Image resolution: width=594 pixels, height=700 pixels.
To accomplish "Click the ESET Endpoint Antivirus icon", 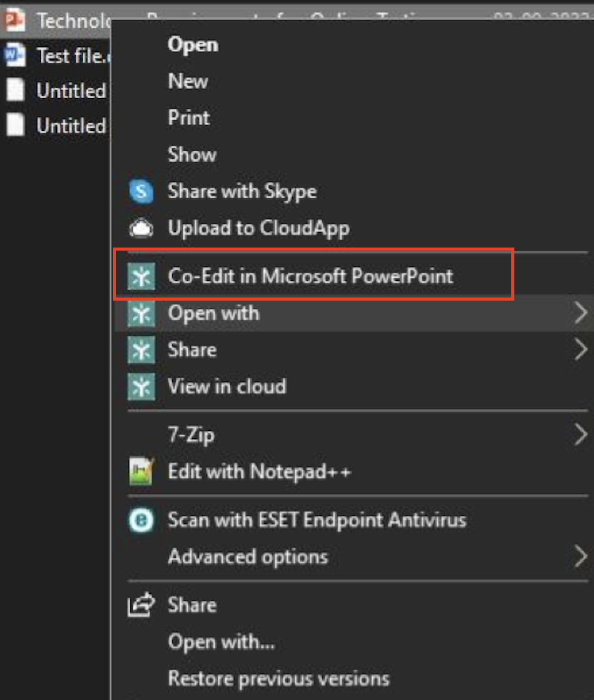I will point(141,520).
